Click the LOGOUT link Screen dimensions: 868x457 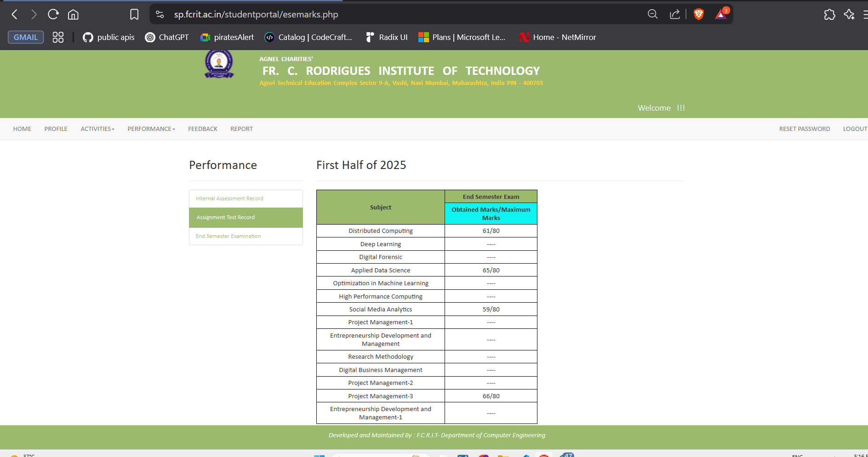pos(855,129)
